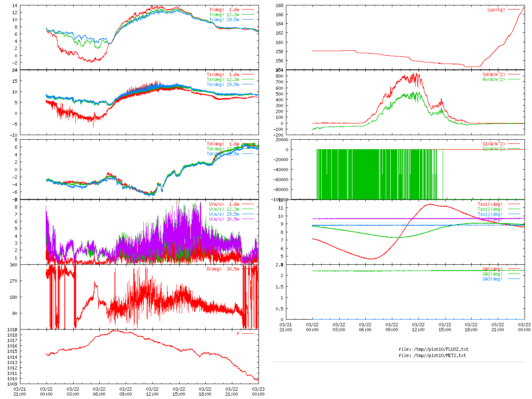
Task: Click the 'GW1(deg)' legend label
Action: pos(493,269)
